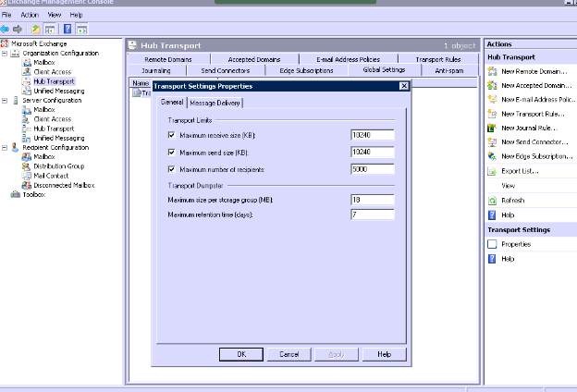This screenshot has height=392, width=577.
Task: Select Mailbox under Recipient Configuration
Action: (x=44, y=157)
